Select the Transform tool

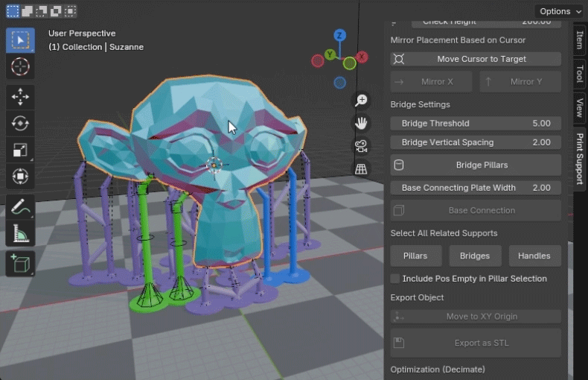point(20,177)
